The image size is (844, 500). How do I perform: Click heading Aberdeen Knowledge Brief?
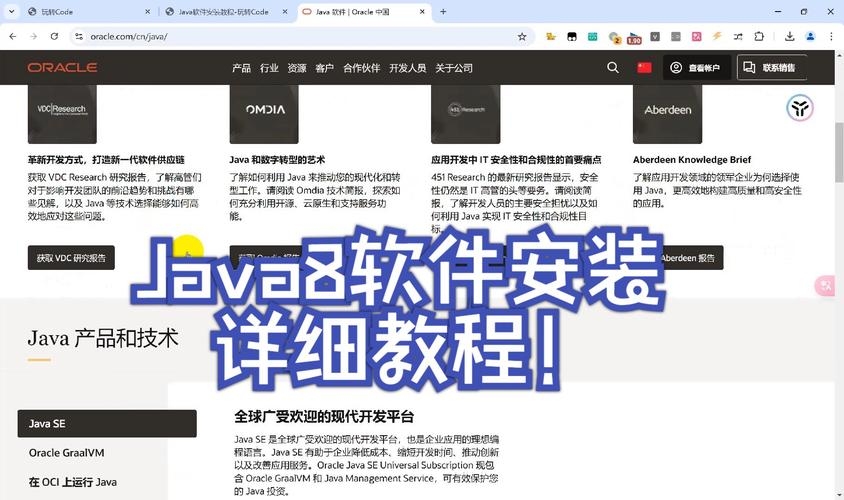coord(692,160)
